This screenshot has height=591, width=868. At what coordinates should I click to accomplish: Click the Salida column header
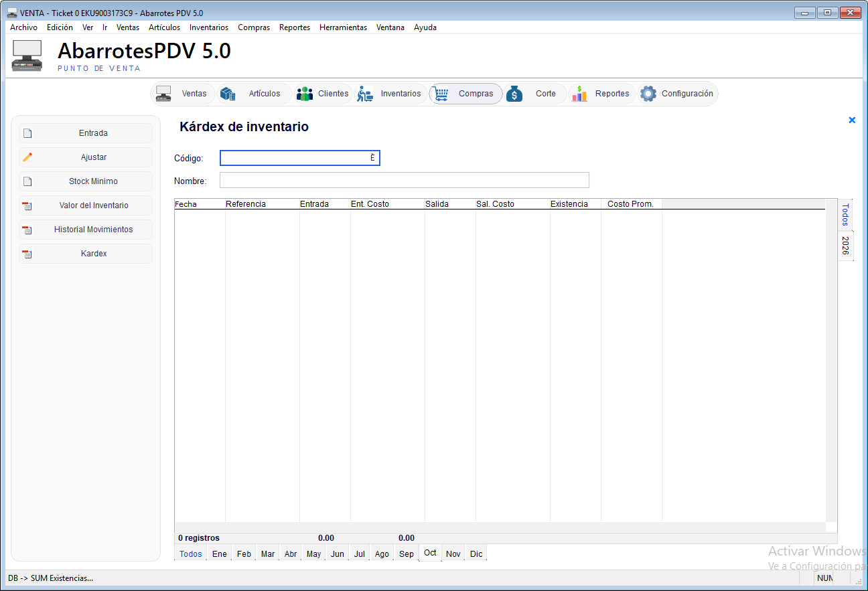pyautogui.click(x=450, y=204)
